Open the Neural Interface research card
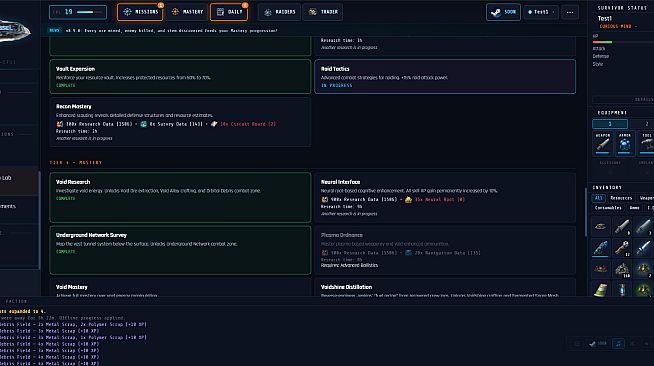The width and height of the screenshot is (654, 366). tap(445, 197)
